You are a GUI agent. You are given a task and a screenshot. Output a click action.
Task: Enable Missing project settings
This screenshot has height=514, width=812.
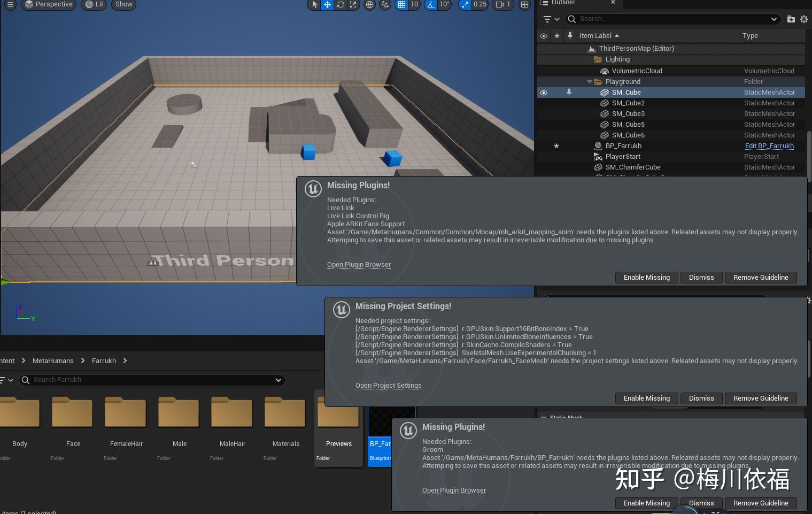[x=646, y=398]
